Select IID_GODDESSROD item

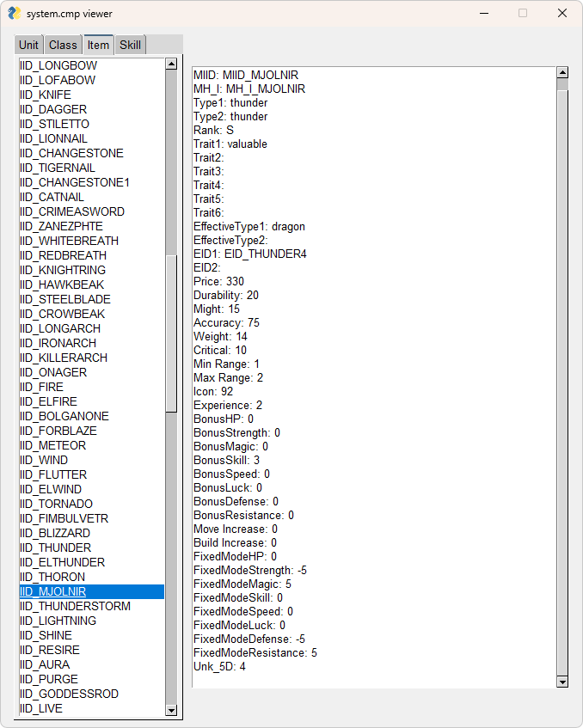69,694
